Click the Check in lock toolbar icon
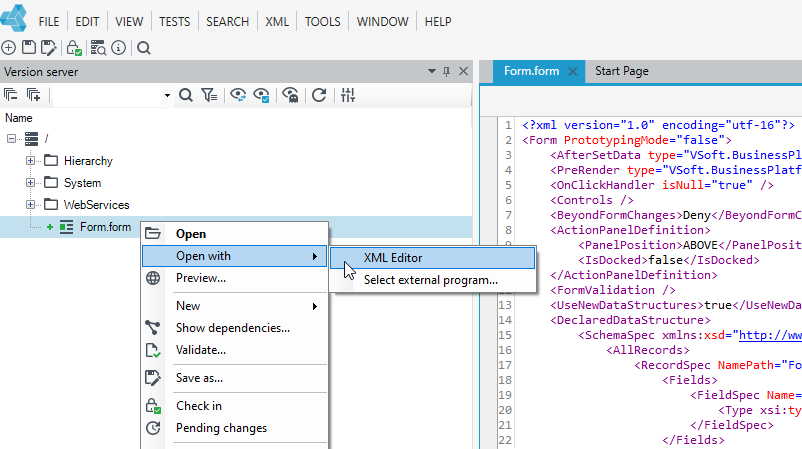Image resolution: width=802 pixels, height=449 pixels. pyautogui.click(x=74, y=48)
